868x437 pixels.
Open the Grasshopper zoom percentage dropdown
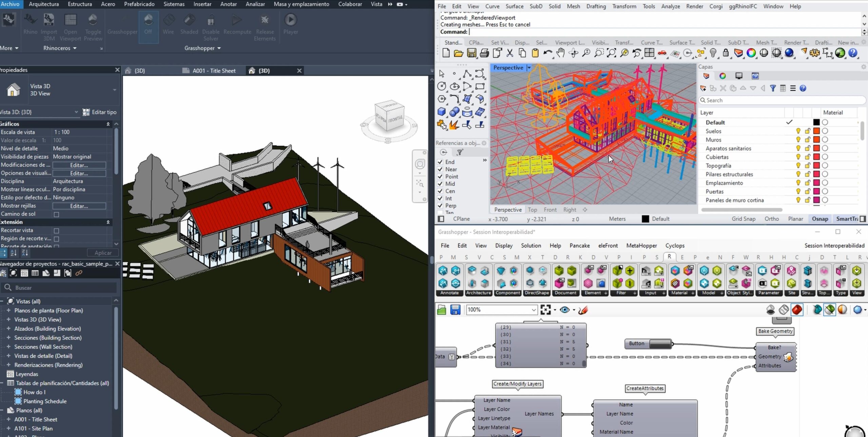pyautogui.click(x=533, y=309)
